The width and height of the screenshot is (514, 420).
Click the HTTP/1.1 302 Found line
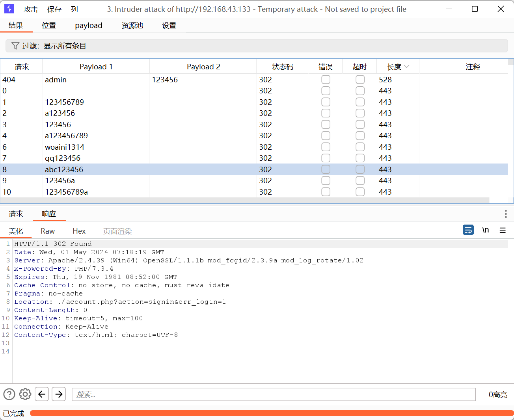tap(53, 244)
